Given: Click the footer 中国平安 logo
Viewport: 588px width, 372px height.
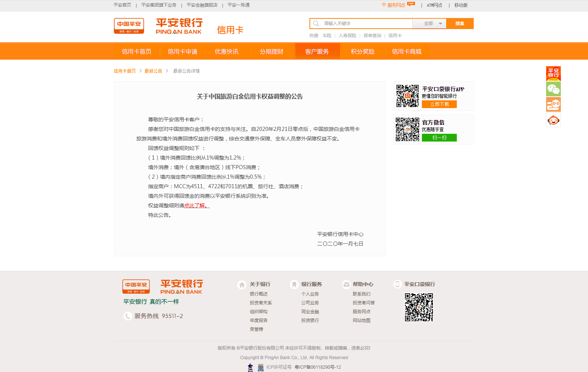Looking at the screenshot, I should coord(136,286).
